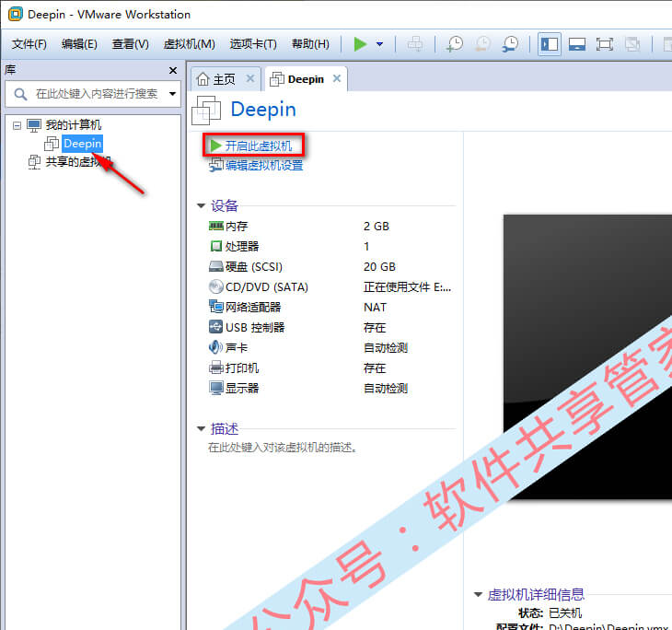This screenshot has width=672, height=630.
Task: Click the large Deepin VM title icon
Action: (206, 110)
